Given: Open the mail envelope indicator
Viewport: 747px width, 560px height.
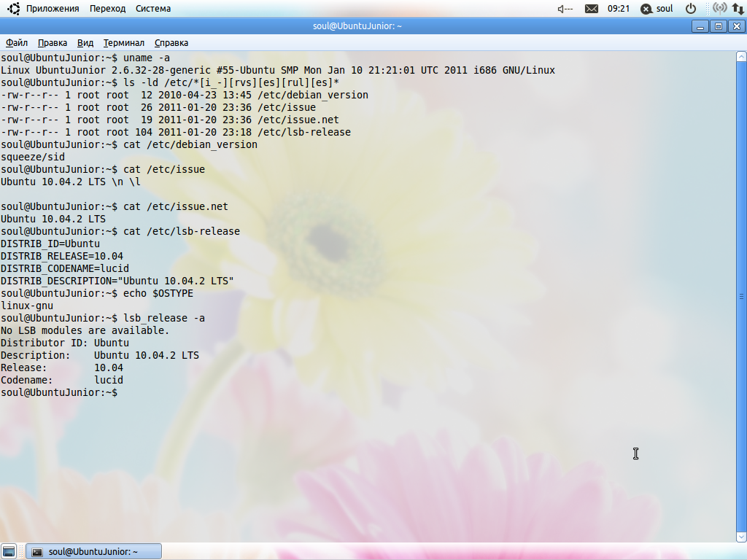Looking at the screenshot, I should 591,9.
